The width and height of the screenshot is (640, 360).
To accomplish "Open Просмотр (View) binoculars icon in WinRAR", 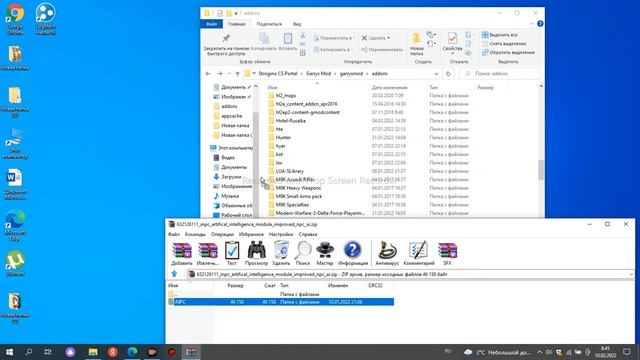I will [x=256, y=253].
